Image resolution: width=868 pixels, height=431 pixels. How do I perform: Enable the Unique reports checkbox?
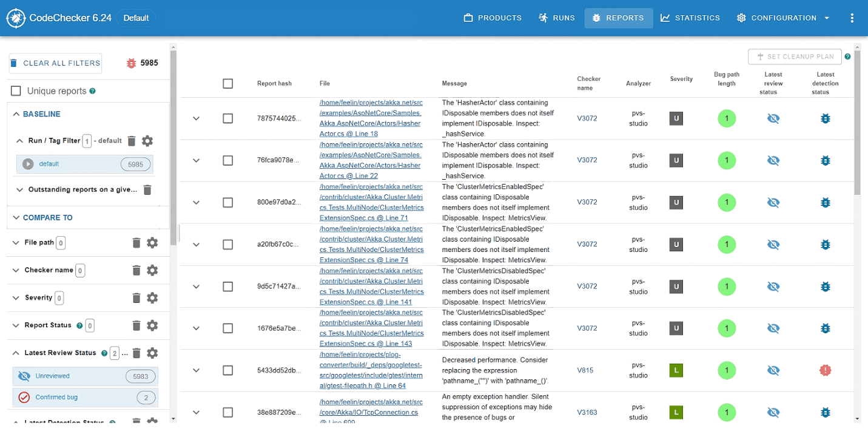pos(15,90)
